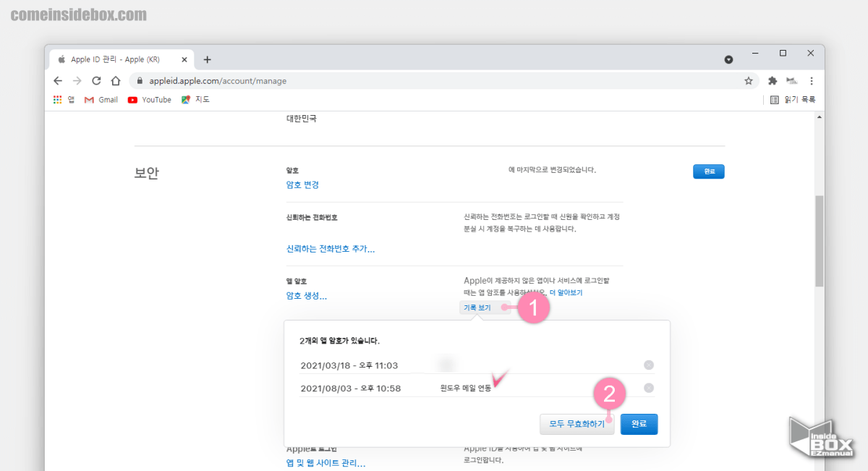This screenshot has width=868, height=471.
Task: Open the 지도 maps bookmark
Action: (195, 100)
